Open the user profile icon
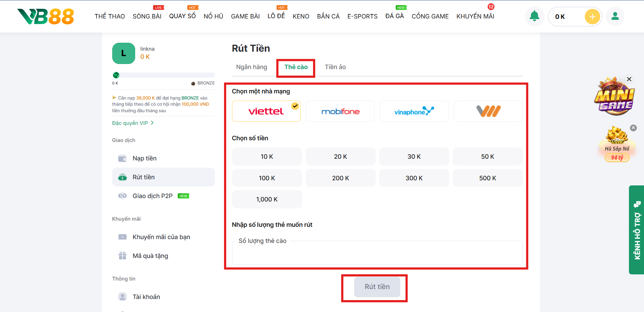 [615, 16]
